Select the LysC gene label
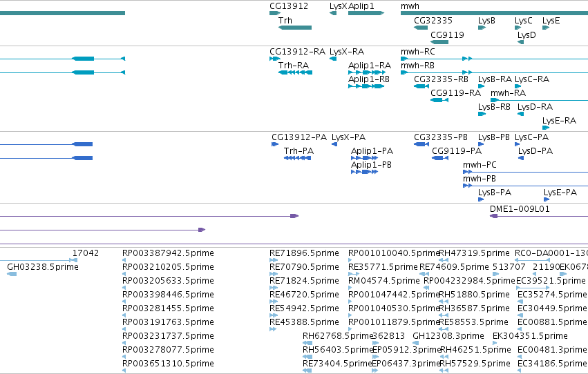 [x=524, y=20]
